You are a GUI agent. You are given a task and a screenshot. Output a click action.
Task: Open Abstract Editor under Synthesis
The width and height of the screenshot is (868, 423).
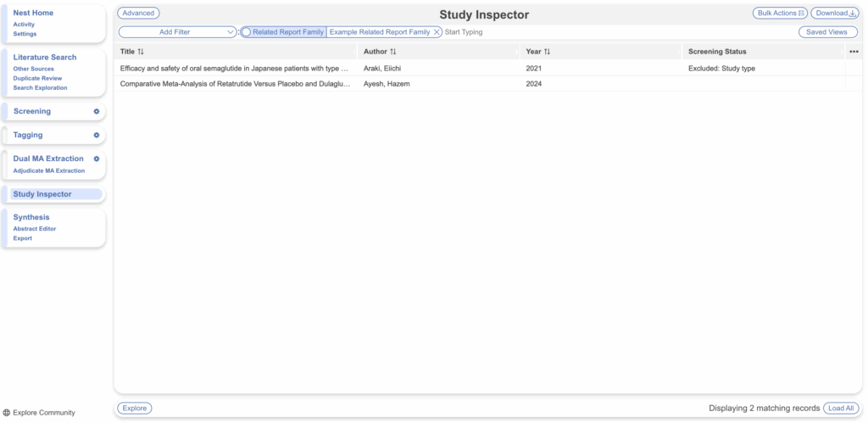pos(35,228)
